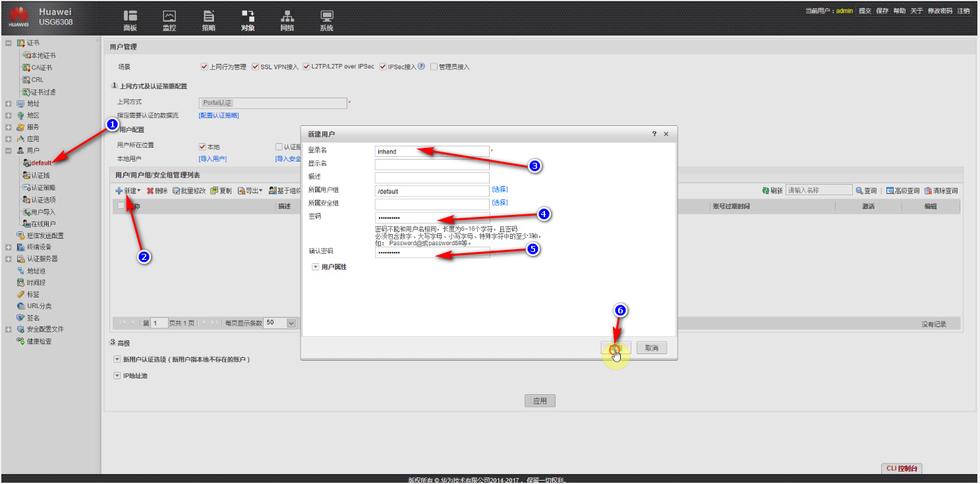Click the 刷新 refresh icon above the table
The height and width of the screenshot is (484, 980).
766,191
